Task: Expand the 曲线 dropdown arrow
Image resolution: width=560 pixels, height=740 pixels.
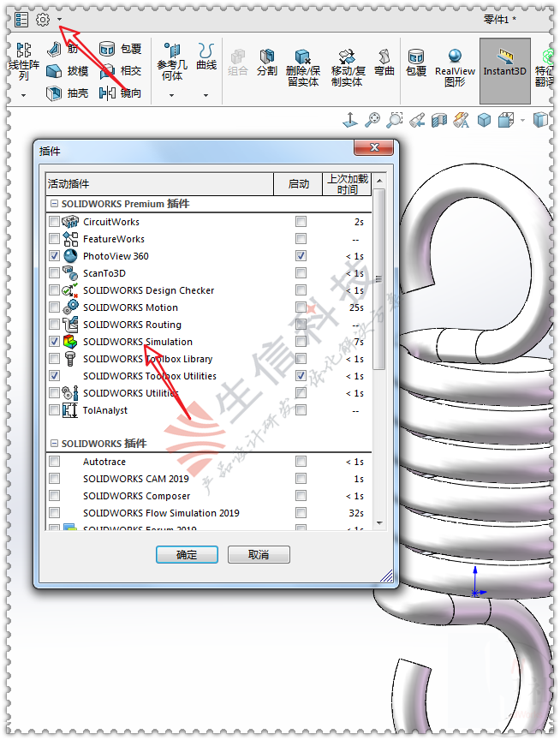Action: 206,95
